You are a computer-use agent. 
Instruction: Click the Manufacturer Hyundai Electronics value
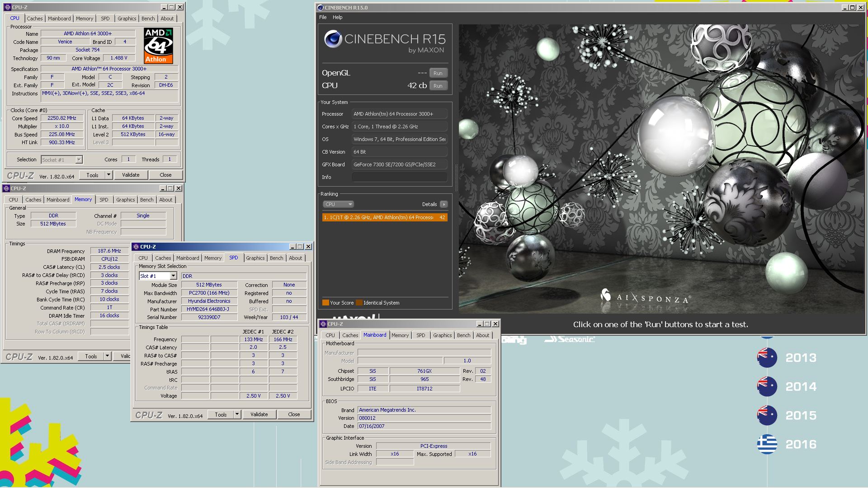point(209,301)
